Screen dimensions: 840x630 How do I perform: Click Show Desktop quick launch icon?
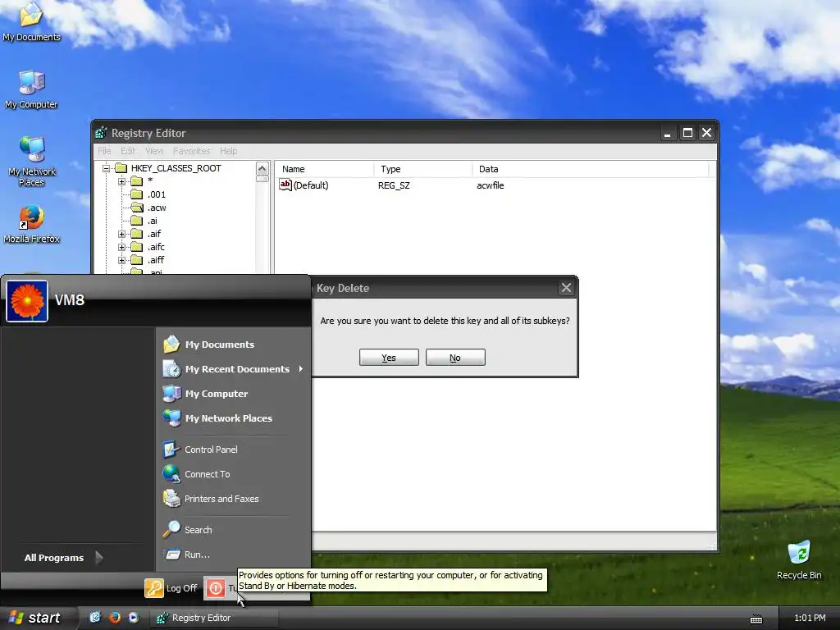95,618
